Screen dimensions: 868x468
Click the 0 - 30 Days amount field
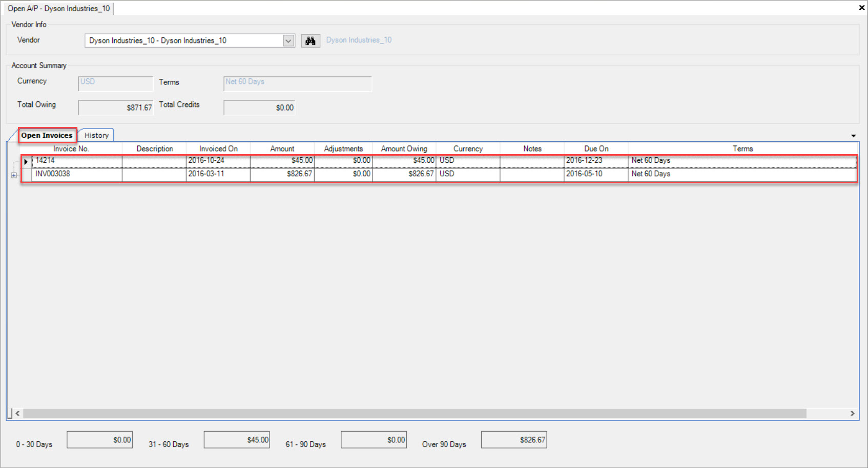[x=100, y=440]
